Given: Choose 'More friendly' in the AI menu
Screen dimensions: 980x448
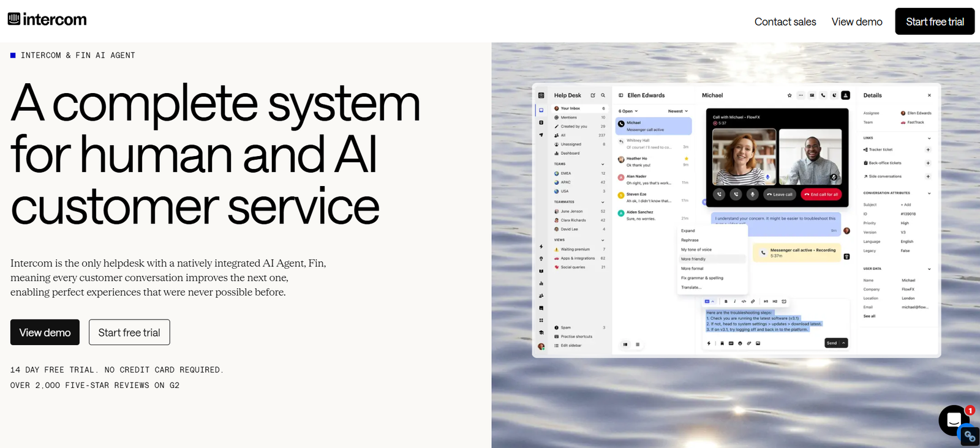Looking at the screenshot, I should coord(712,259).
